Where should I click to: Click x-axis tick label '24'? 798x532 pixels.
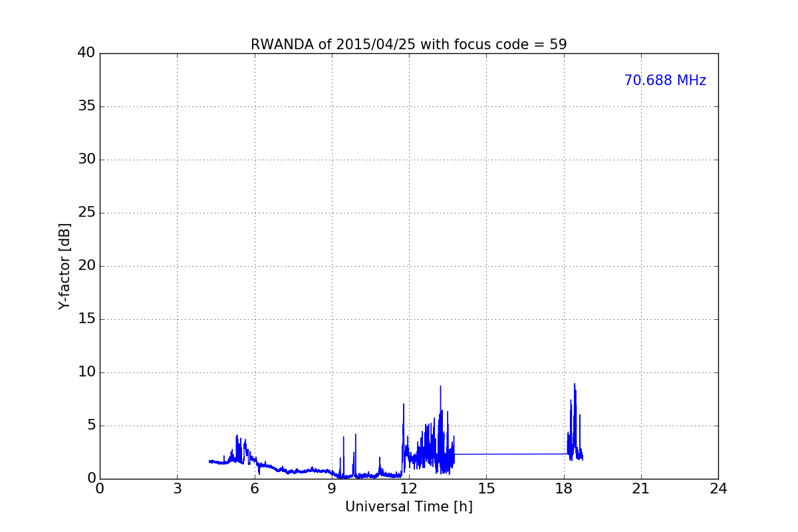(x=718, y=488)
